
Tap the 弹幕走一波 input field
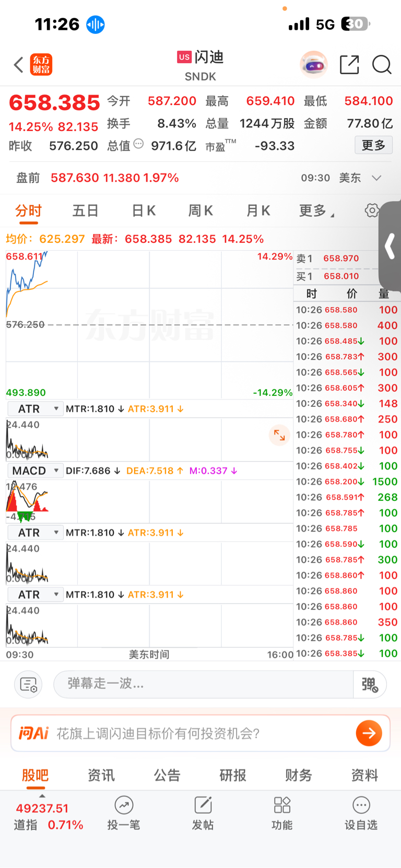(204, 684)
